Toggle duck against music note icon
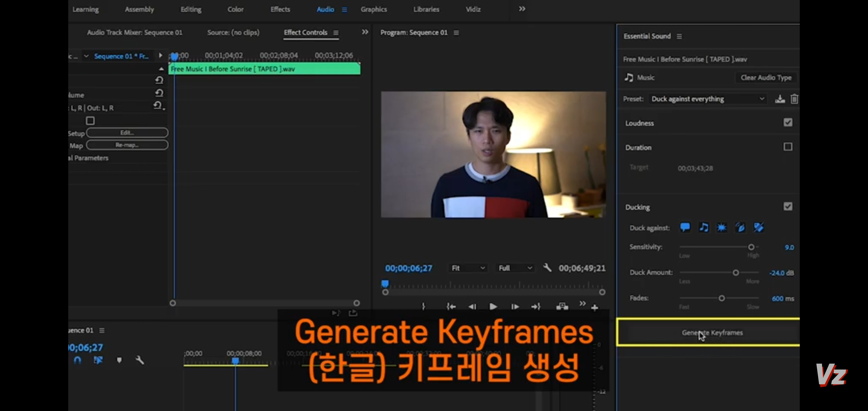The width and height of the screenshot is (868, 411). coord(704,227)
